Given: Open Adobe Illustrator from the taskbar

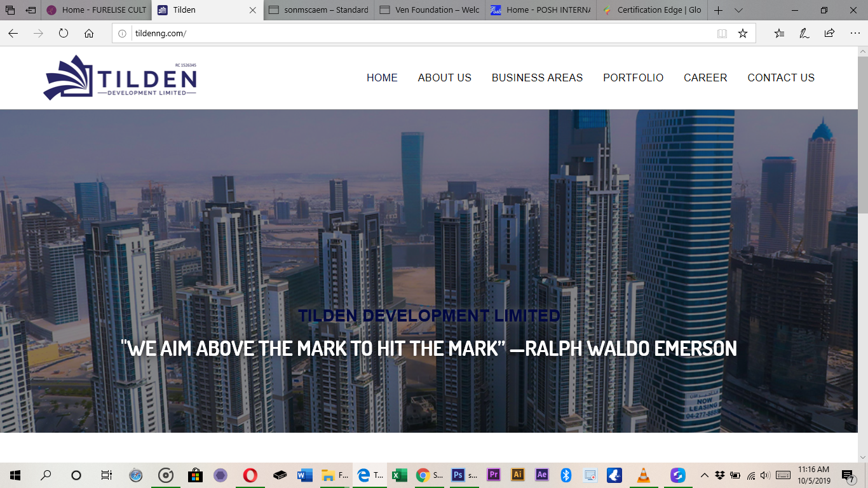Looking at the screenshot, I should click(x=518, y=475).
